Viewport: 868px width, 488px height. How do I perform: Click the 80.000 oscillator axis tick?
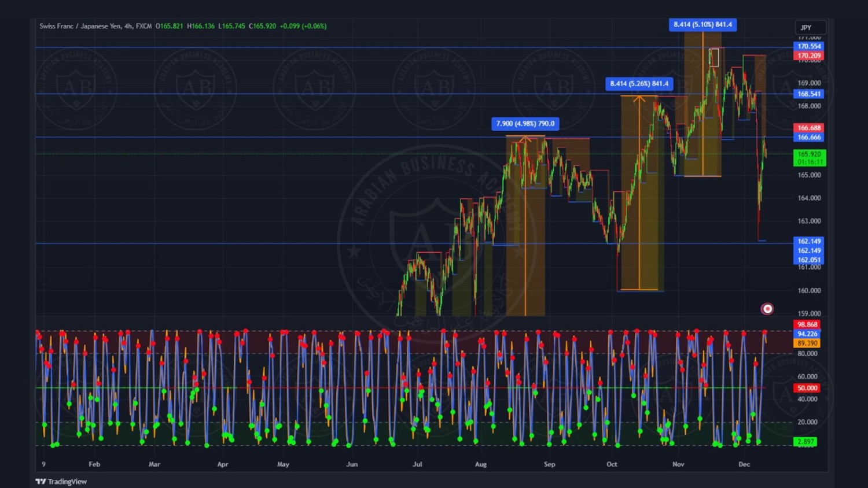point(807,353)
